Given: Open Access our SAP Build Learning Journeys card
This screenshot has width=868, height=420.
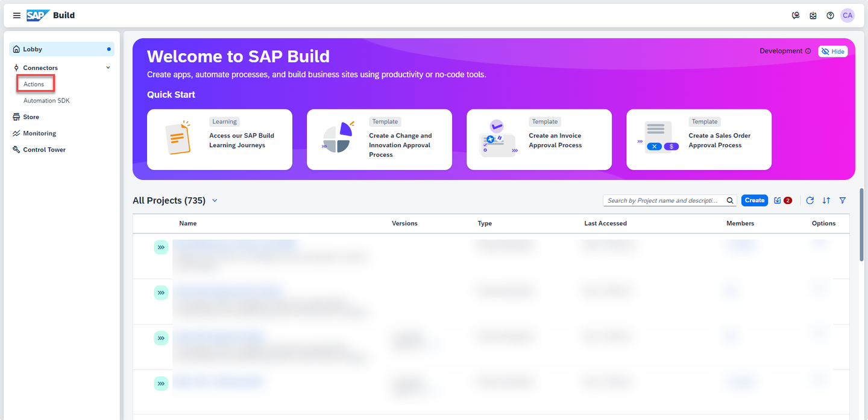Looking at the screenshot, I should coord(219,139).
